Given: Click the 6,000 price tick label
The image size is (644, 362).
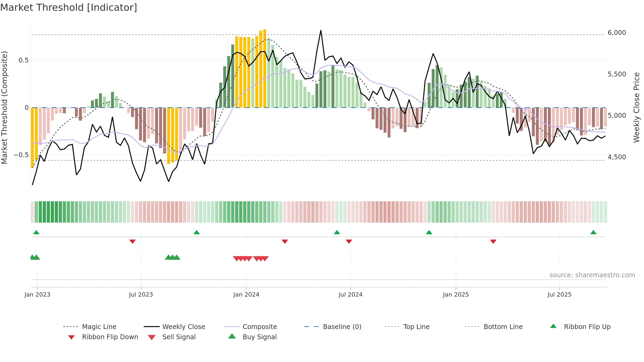Looking at the screenshot, I should pos(617,33).
